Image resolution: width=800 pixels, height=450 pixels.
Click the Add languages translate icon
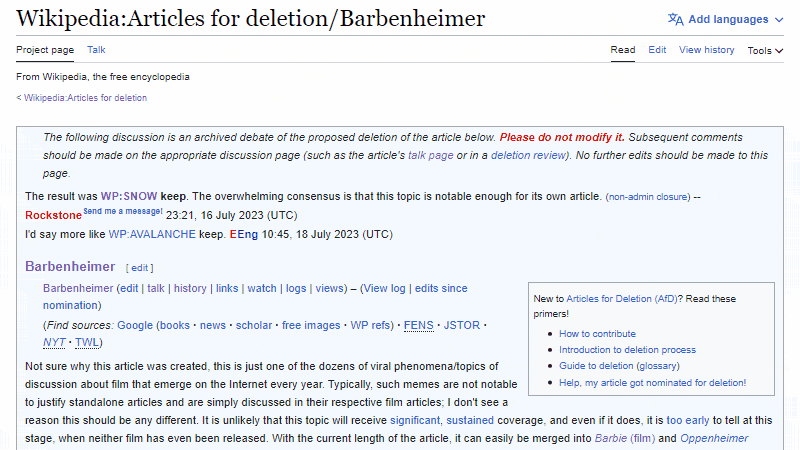pyautogui.click(x=676, y=19)
